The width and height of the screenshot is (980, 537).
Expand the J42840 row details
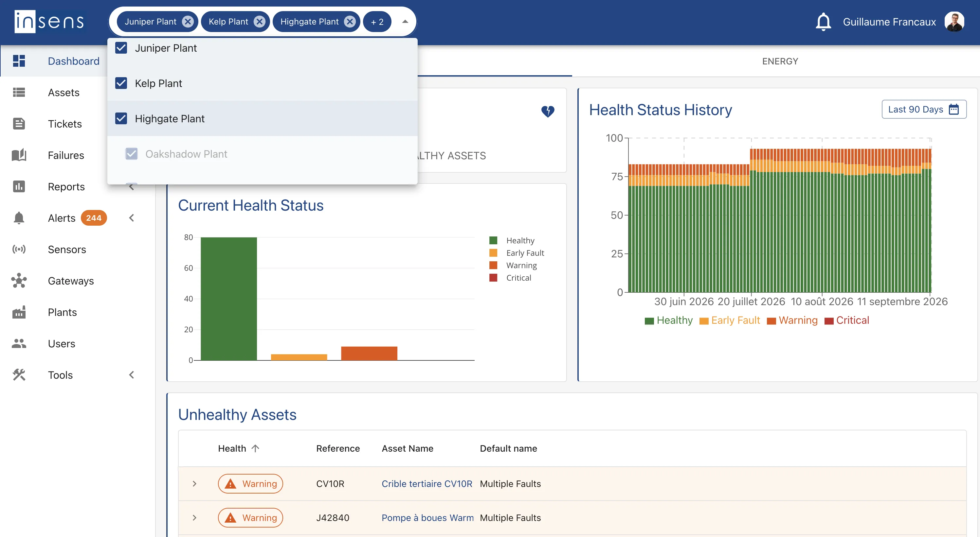[x=194, y=518]
